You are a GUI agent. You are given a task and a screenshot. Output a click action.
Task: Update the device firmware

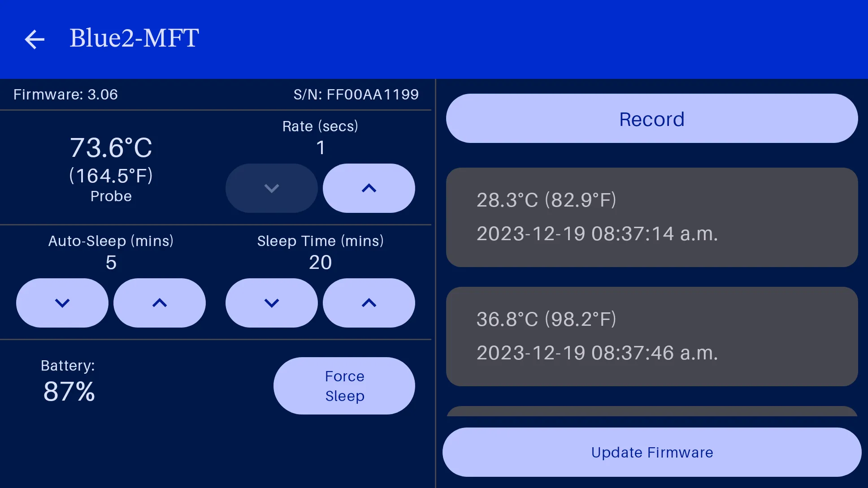651,452
